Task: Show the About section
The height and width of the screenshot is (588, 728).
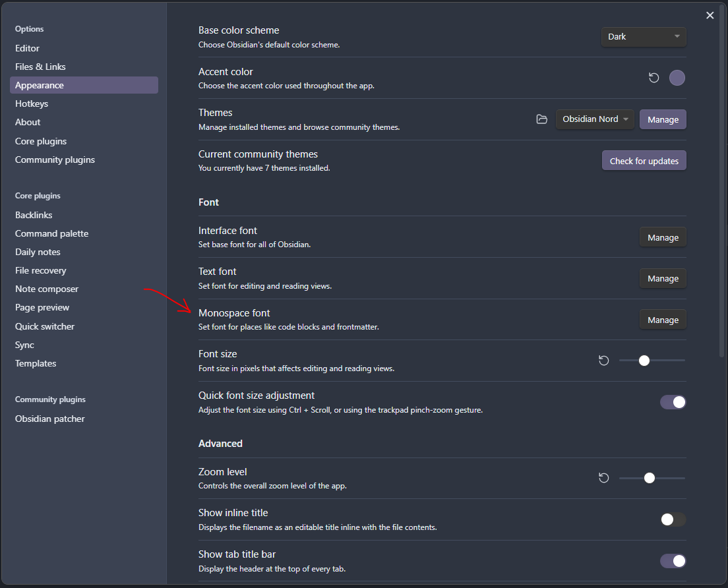Action: tap(84, 122)
